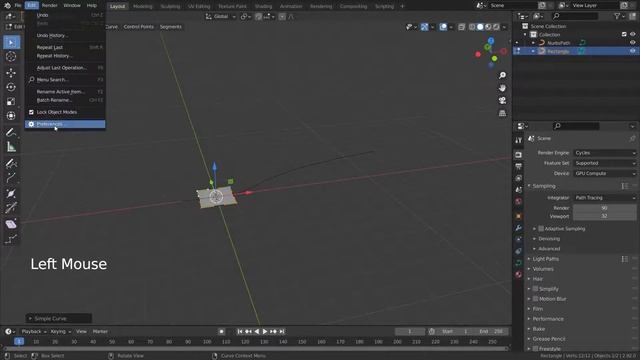Enable Adaptive Sampling checkbox
Image resolution: width=640 pixels, height=360 pixels.
[541, 229]
